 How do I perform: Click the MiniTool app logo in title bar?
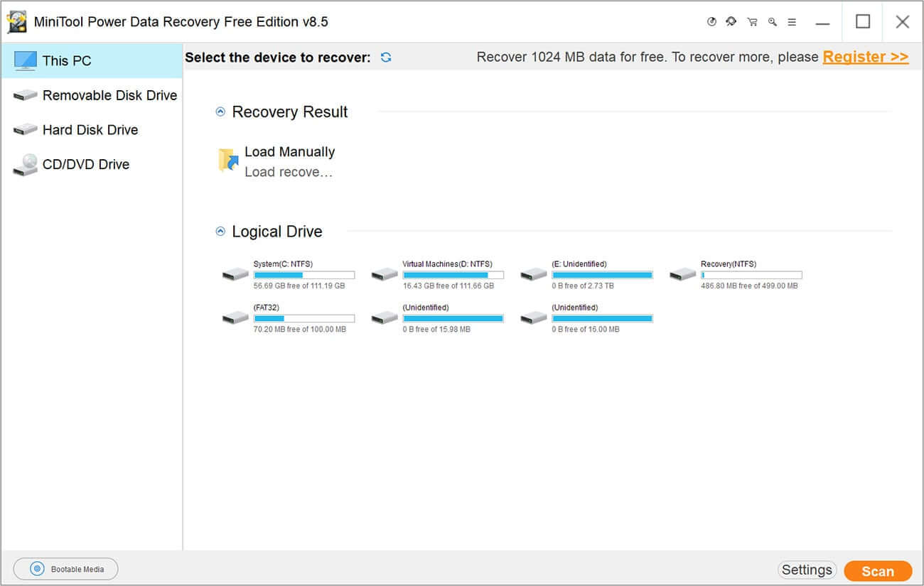[17, 22]
